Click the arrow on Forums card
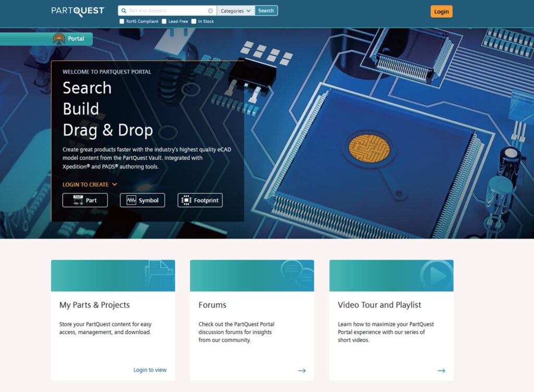 point(302,371)
